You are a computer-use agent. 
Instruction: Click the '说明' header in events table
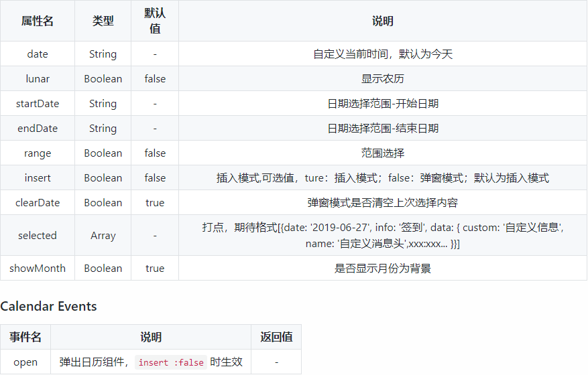click(x=151, y=337)
